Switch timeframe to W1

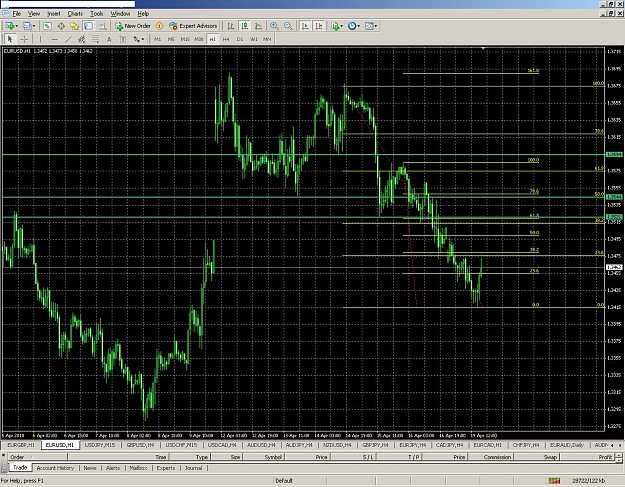(x=254, y=39)
